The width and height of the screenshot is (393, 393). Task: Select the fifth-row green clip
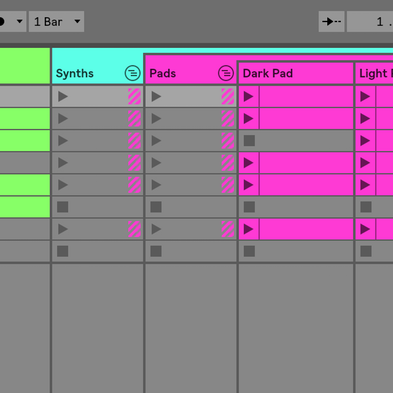point(25,185)
